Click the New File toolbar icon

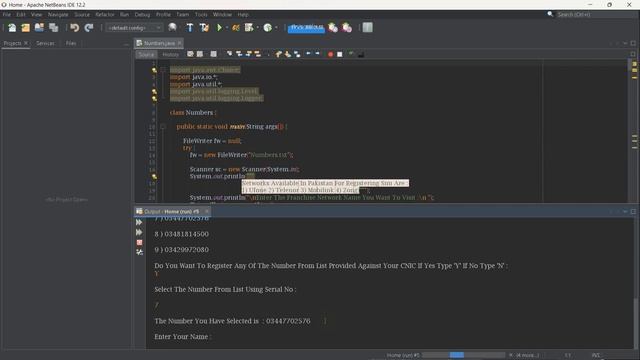point(12,27)
